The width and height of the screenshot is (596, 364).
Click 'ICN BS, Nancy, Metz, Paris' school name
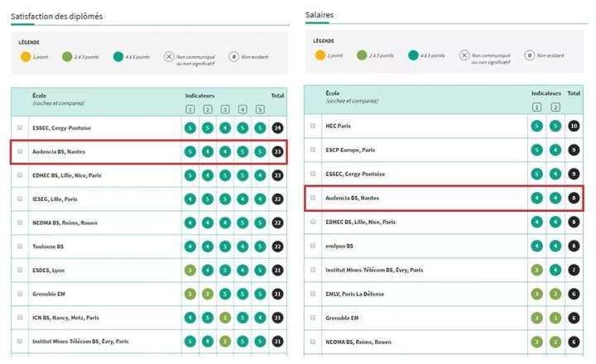[x=65, y=318]
